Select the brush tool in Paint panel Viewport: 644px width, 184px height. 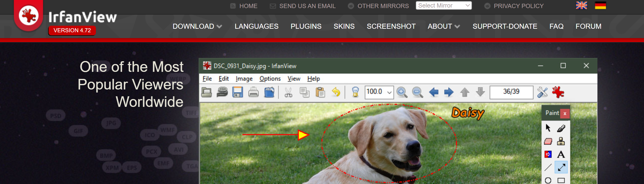click(561, 128)
